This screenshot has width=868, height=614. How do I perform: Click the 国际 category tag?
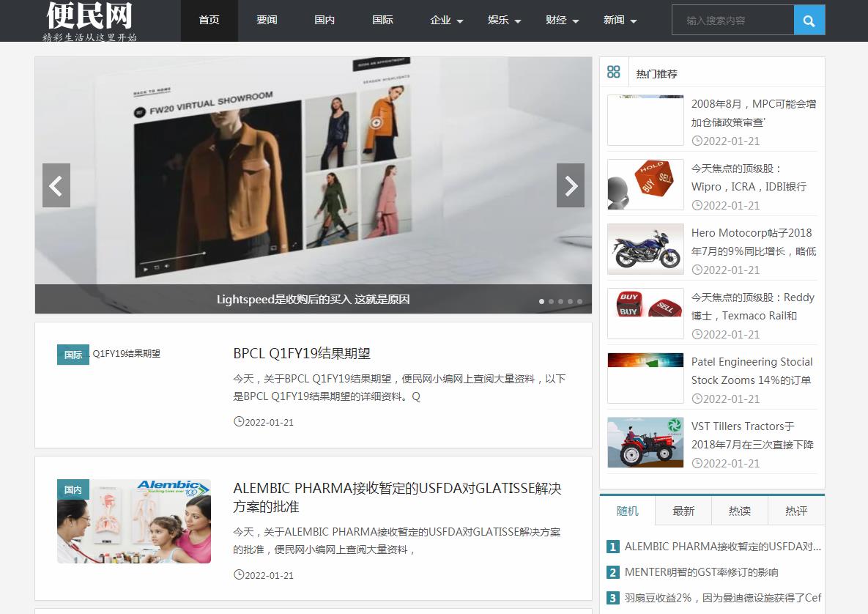click(x=73, y=355)
